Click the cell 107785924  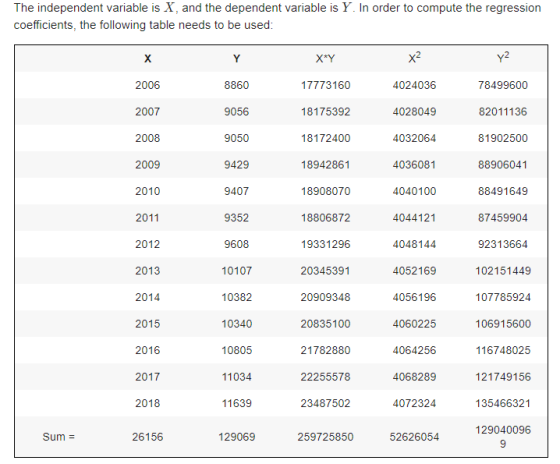click(x=503, y=298)
